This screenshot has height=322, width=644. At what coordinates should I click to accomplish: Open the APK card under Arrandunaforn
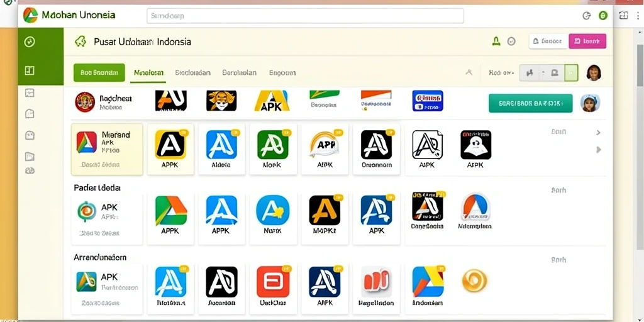(107, 289)
